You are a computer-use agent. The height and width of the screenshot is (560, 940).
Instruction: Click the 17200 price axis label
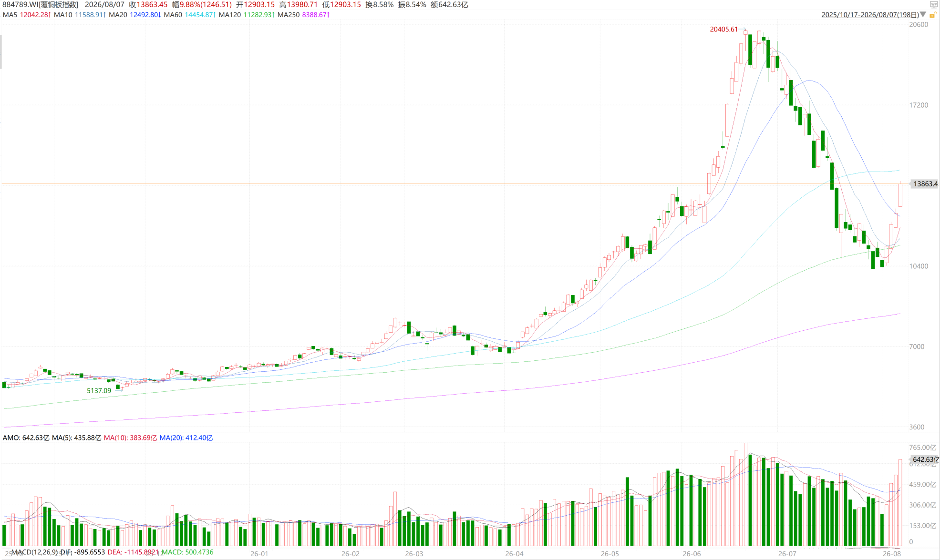919,105
